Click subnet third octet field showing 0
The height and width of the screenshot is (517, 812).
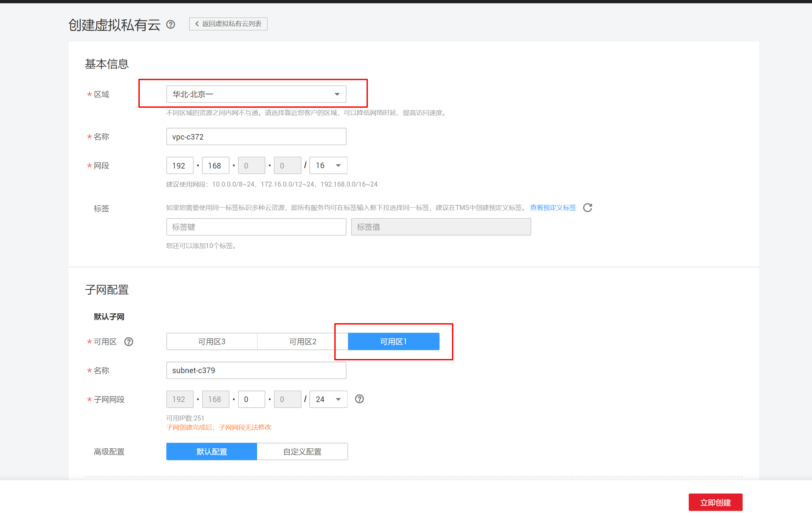click(x=251, y=399)
